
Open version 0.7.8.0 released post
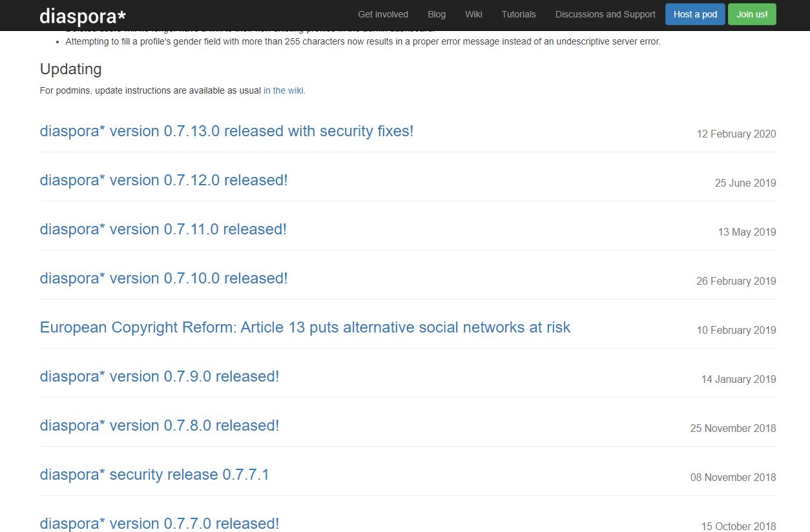pos(160,425)
